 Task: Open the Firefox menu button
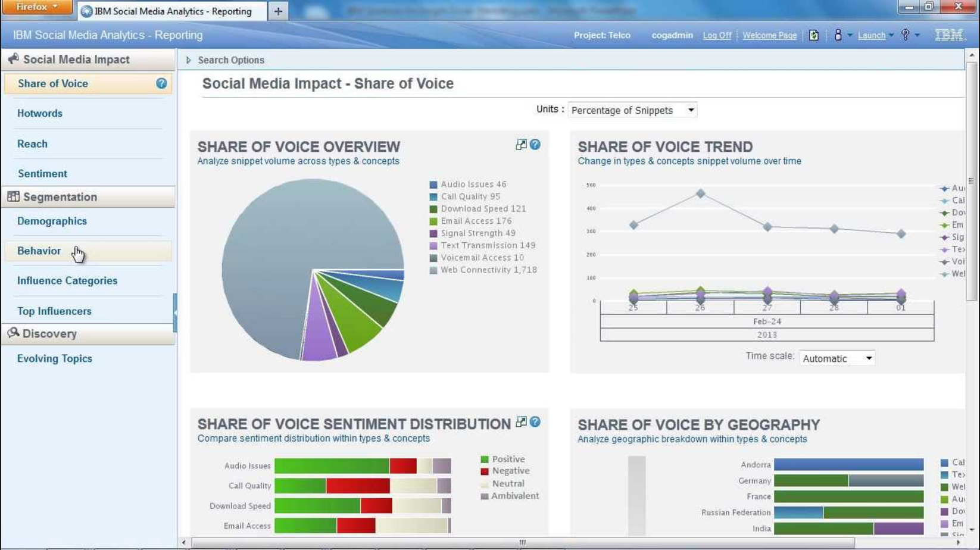(37, 7)
